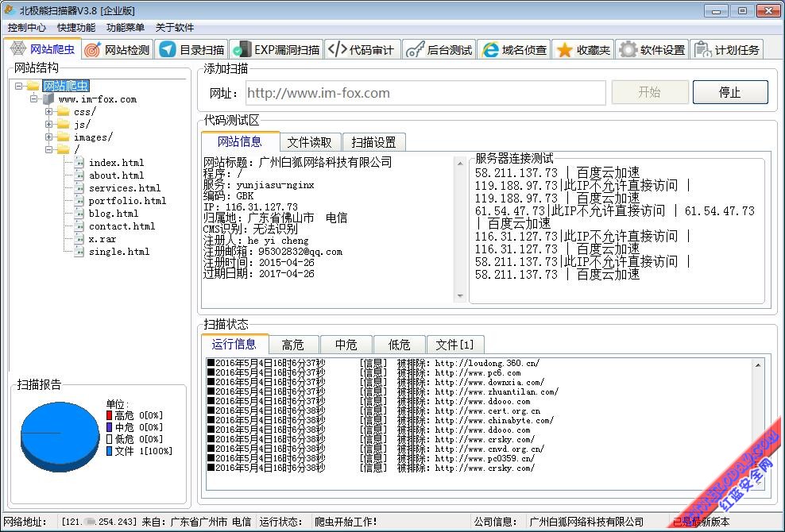Expand the css/ folder node
This screenshot has width=785, height=532.
pyautogui.click(x=48, y=112)
